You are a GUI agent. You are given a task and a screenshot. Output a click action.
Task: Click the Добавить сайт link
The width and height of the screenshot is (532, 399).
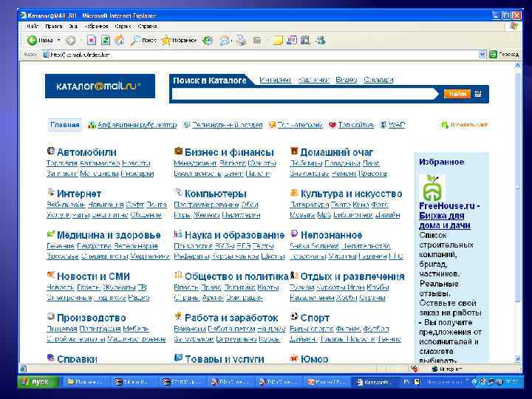pyautogui.click(x=469, y=125)
